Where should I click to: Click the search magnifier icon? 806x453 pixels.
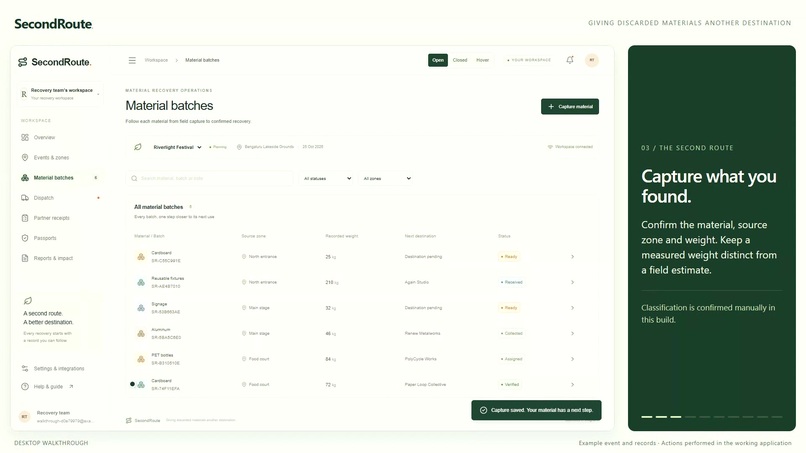(134, 178)
